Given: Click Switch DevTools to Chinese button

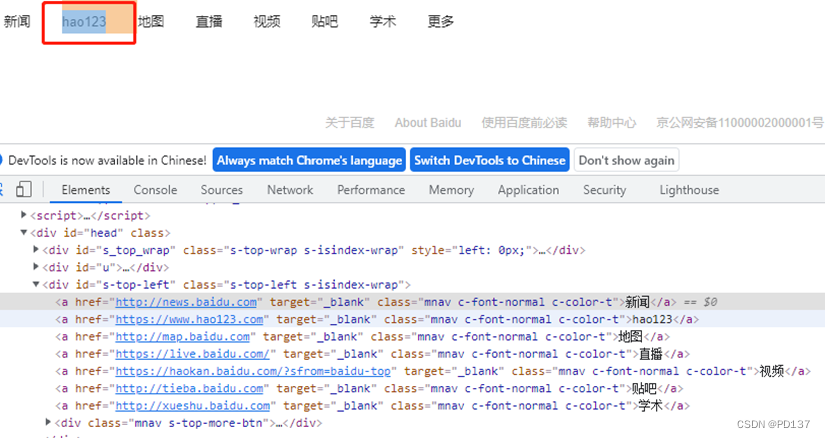Looking at the screenshot, I should coord(490,160).
